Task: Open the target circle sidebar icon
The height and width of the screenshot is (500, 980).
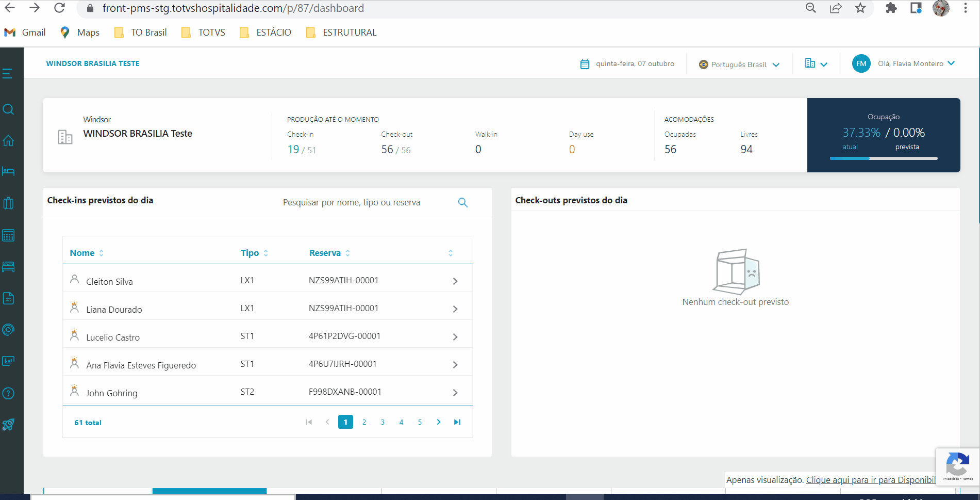Action: (x=8, y=330)
